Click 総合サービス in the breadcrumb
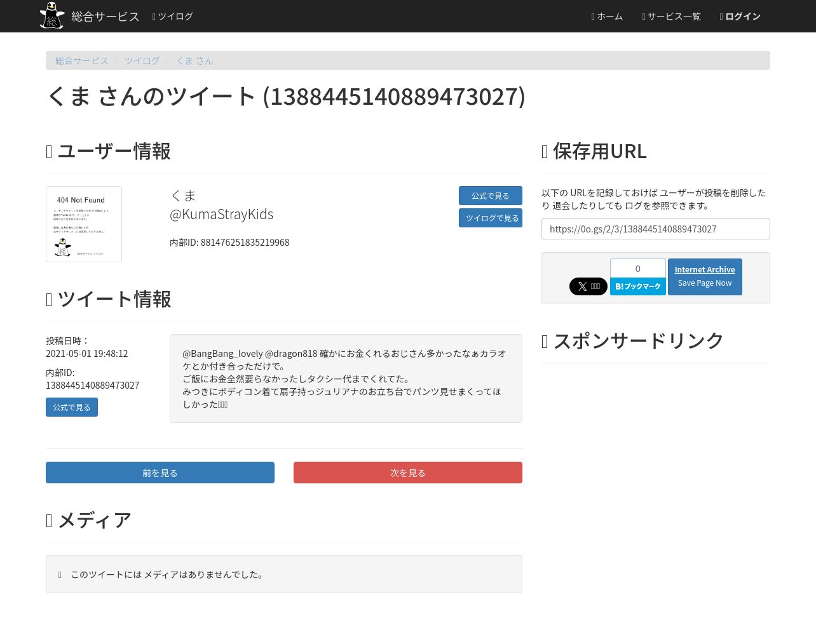The height and width of the screenshot is (644, 816). click(81, 61)
